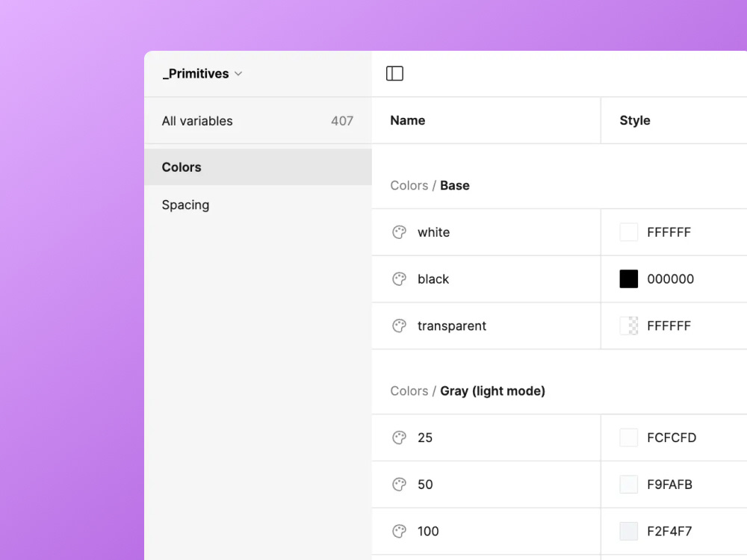This screenshot has height=560, width=747.
Task: Select the variable named 25
Action: (425, 438)
